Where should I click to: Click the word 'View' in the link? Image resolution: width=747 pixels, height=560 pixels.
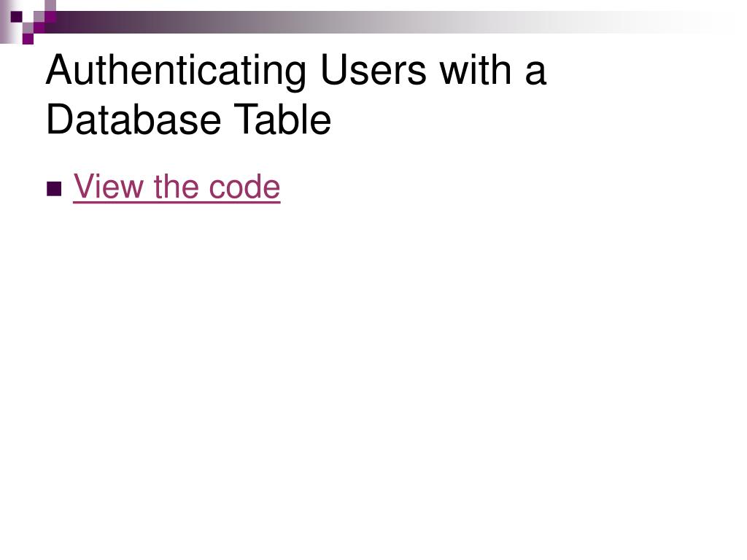point(109,186)
